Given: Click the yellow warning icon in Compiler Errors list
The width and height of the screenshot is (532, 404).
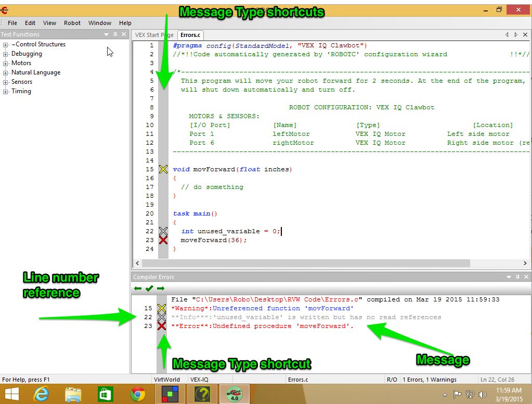Looking at the screenshot, I should (x=162, y=308).
